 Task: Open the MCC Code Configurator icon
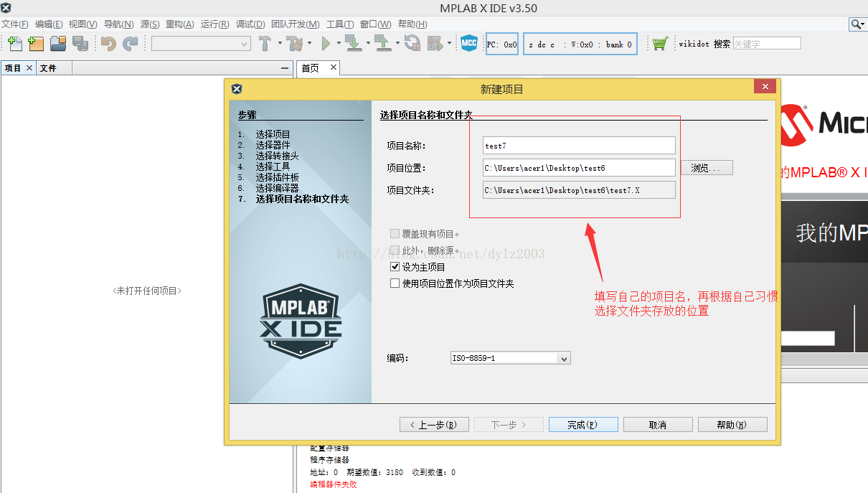coord(469,44)
